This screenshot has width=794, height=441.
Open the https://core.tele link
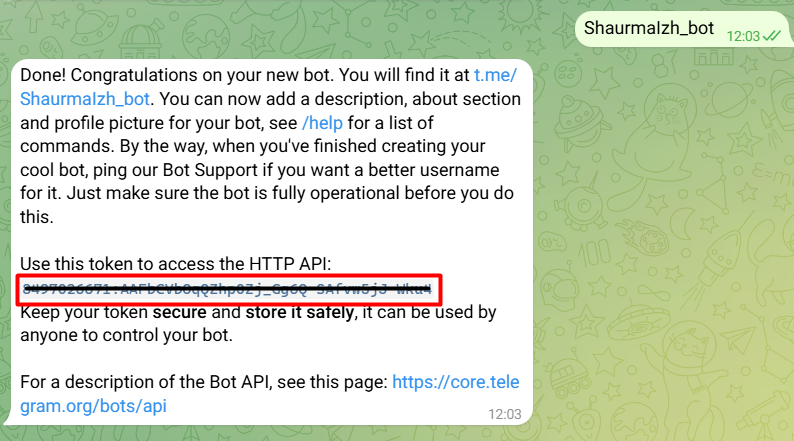(456, 382)
